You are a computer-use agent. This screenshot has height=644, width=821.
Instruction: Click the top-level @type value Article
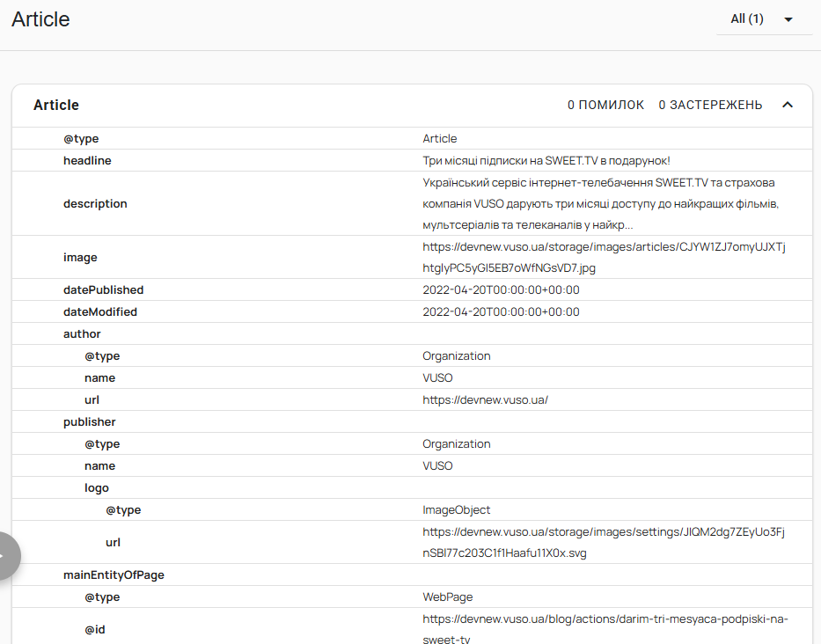pos(439,138)
